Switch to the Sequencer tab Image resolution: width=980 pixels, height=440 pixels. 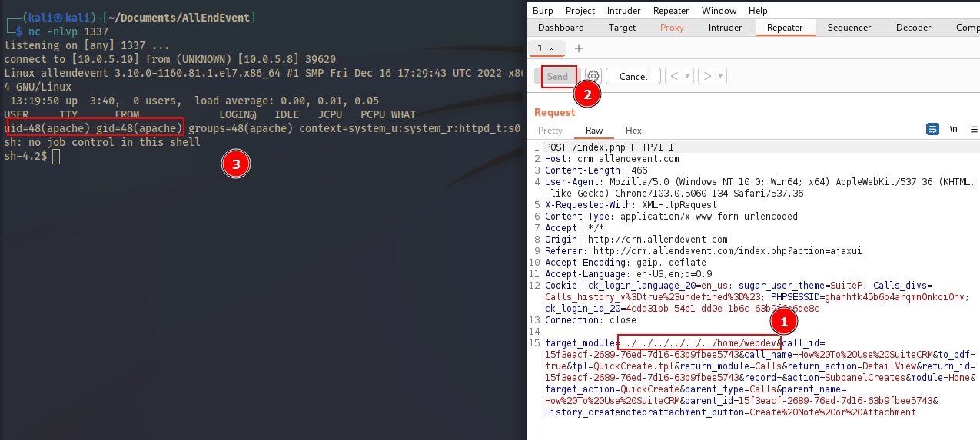tap(849, 28)
